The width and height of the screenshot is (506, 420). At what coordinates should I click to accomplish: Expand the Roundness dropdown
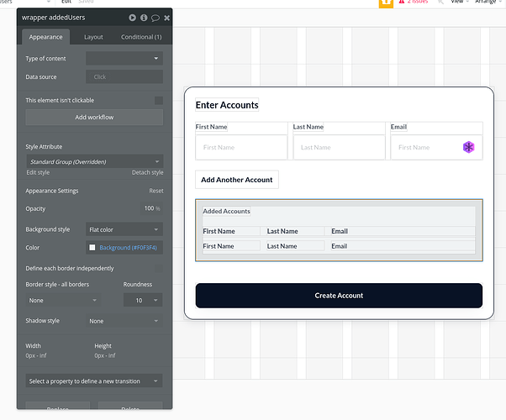[143, 300]
